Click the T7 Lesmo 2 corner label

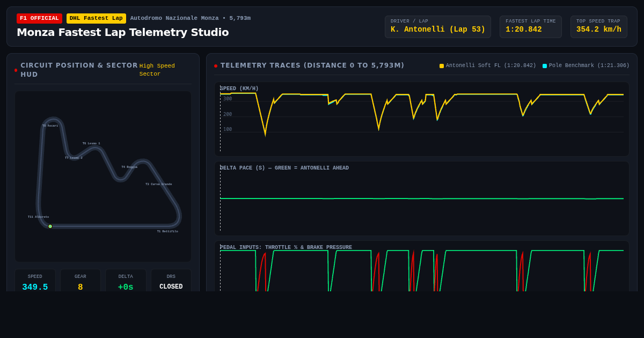click(74, 158)
